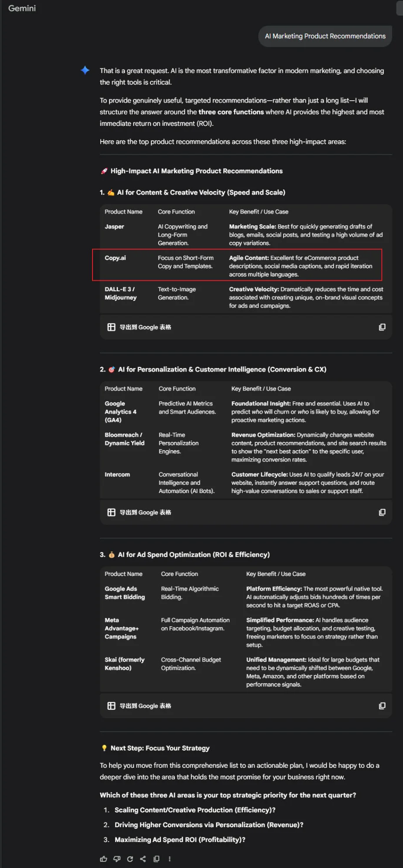Click the table grid icon before the first export label
The height and width of the screenshot is (868, 403).
[x=111, y=327]
